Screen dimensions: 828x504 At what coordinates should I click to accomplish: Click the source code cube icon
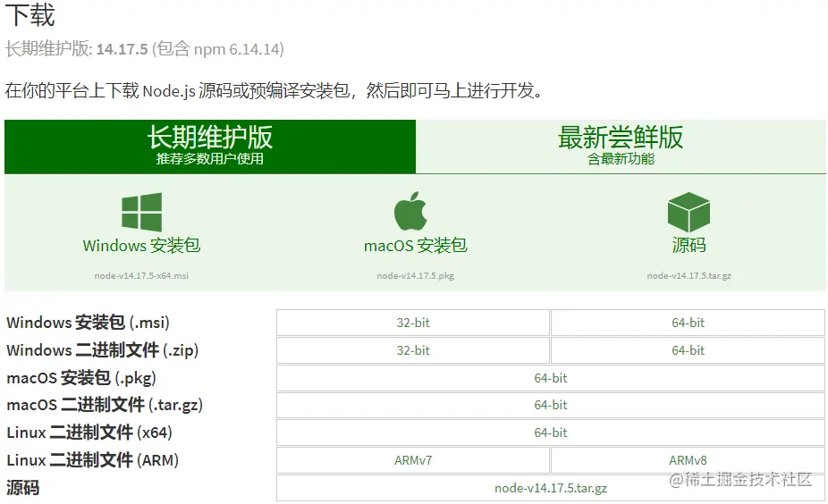(689, 212)
